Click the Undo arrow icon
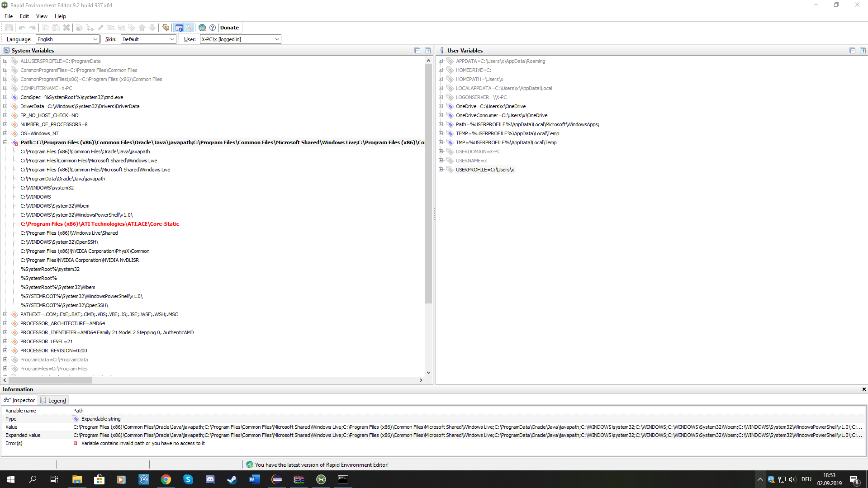 pyautogui.click(x=22, y=28)
